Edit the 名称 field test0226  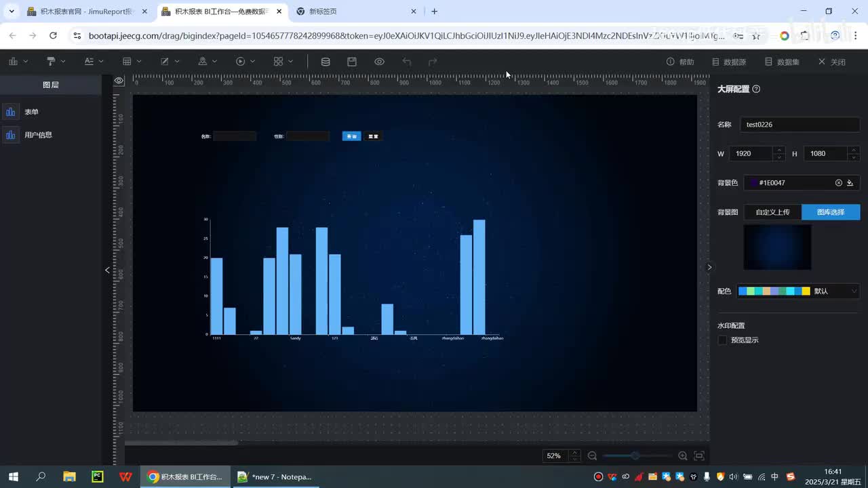(800, 125)
